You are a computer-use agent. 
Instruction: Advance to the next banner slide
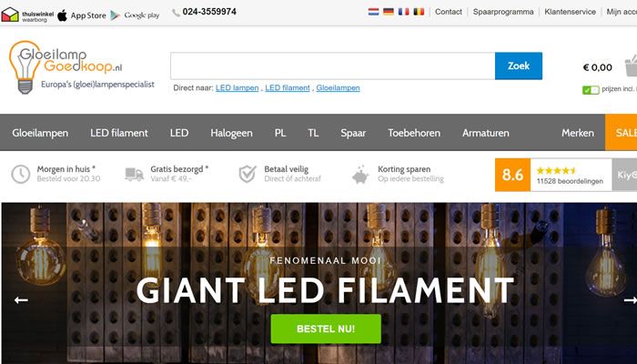(x=630, y=300)
